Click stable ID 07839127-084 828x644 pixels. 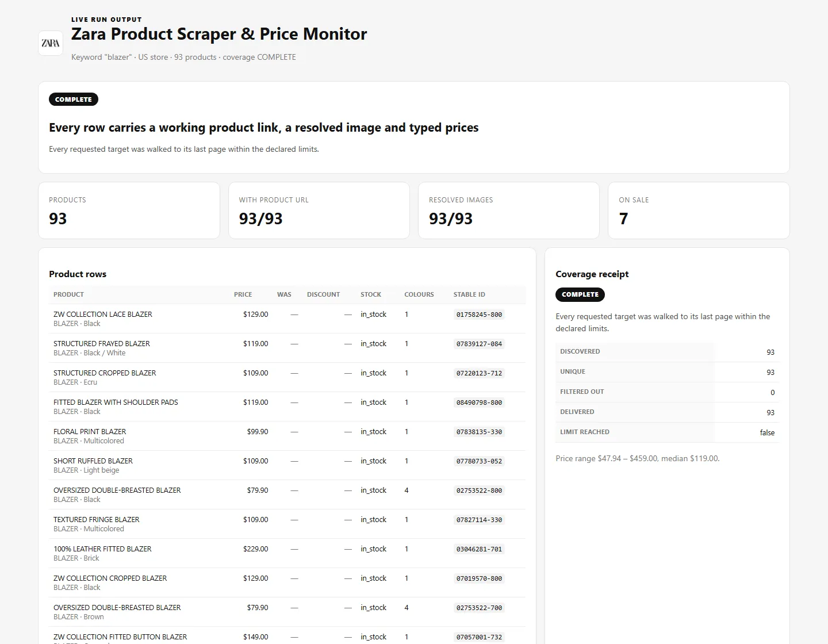[479, 344]
